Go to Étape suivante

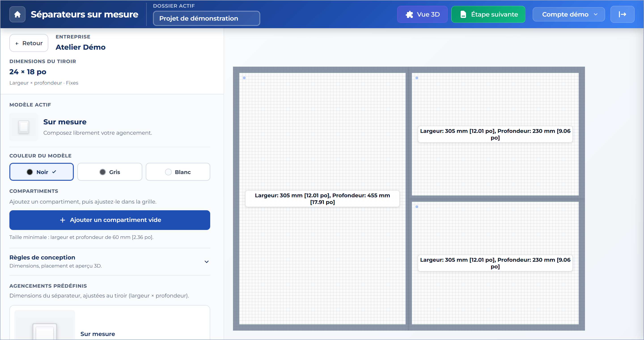[x=488, y=14]
